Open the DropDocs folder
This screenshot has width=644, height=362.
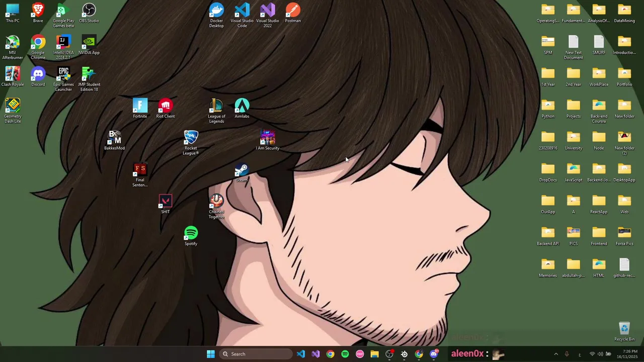548,172
